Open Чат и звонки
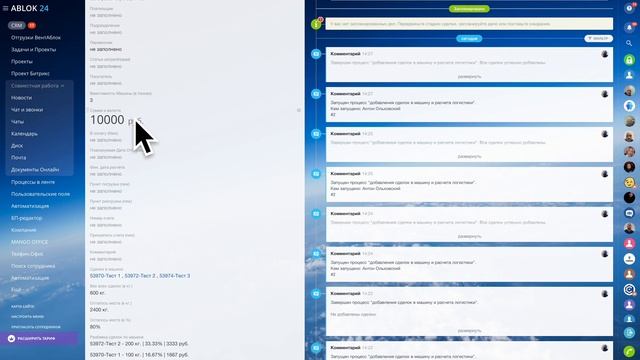 [27, 110]
